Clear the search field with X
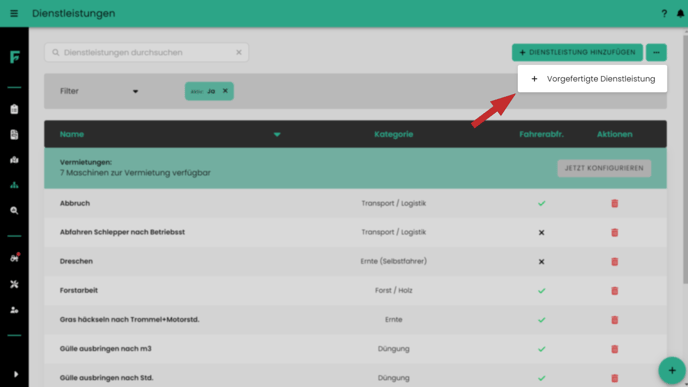This screenshot has width=688, height=387. pos(239,52)
